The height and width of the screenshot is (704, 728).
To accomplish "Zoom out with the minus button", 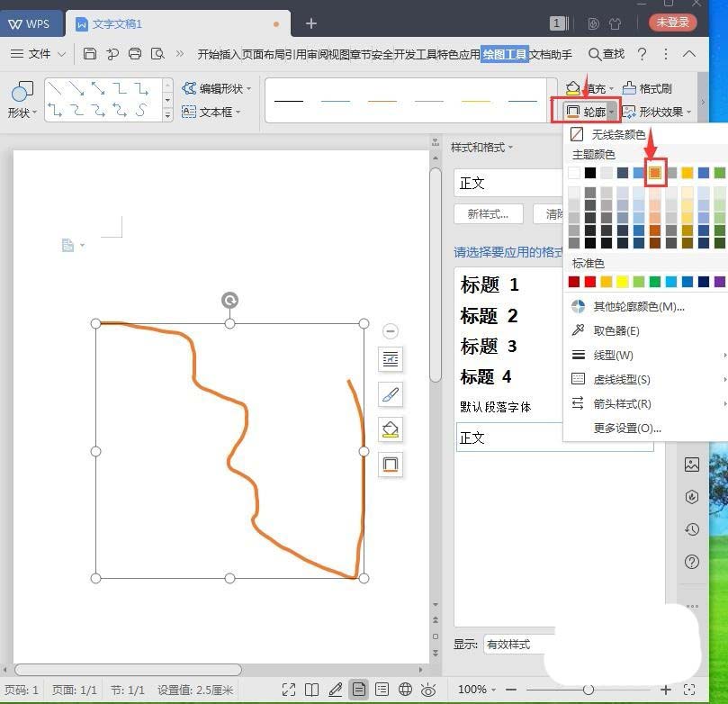I will click(x=511, y=690).
